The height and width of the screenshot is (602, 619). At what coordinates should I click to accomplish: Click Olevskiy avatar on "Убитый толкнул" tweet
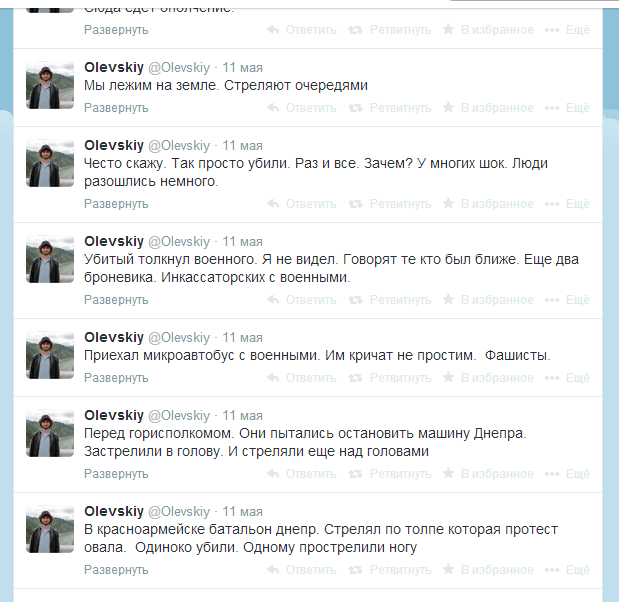click(x=50, y=259)
